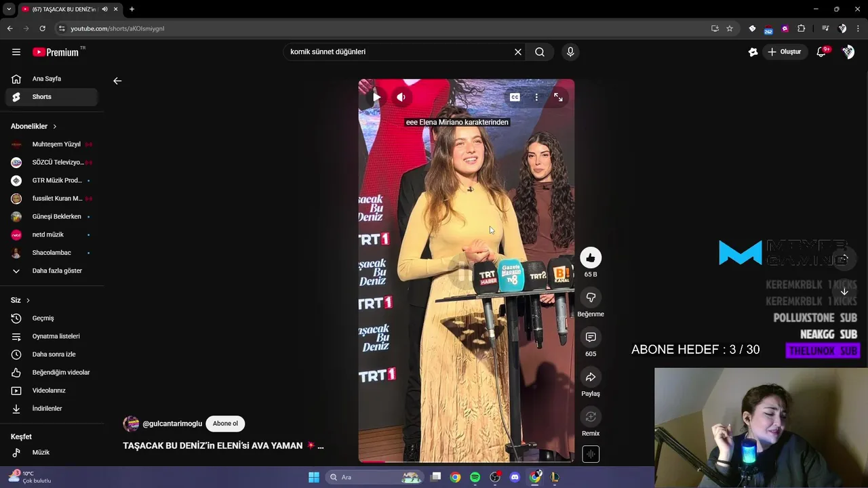This screenshot has height=488, width=868.
Task: Click the install/cast icon in address bar
Action: click(715, 28)
